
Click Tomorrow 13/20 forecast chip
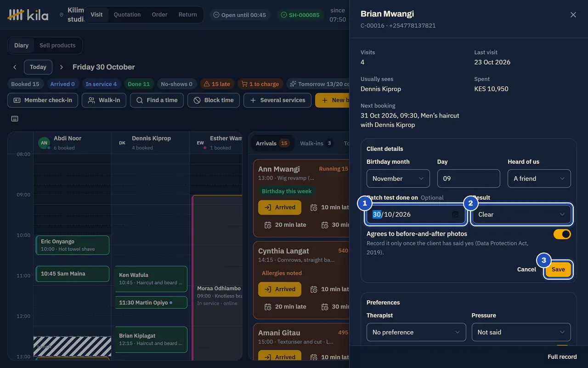coord(319,84)
